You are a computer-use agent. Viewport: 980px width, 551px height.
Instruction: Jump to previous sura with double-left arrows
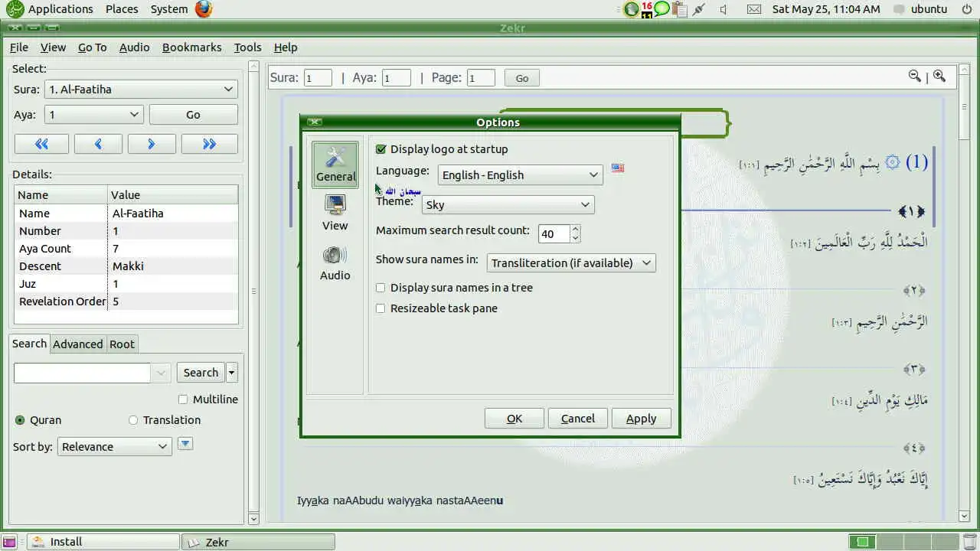pyautogui.click(x=41, y=144)
